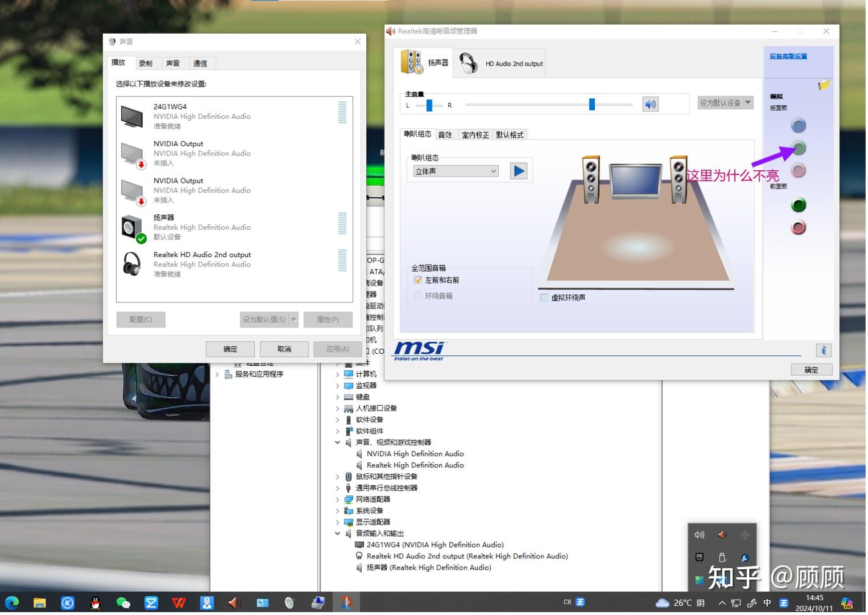Collapse the 音频输入和输出 node
This screenshot has height=615, width=868.
[338, 533]
